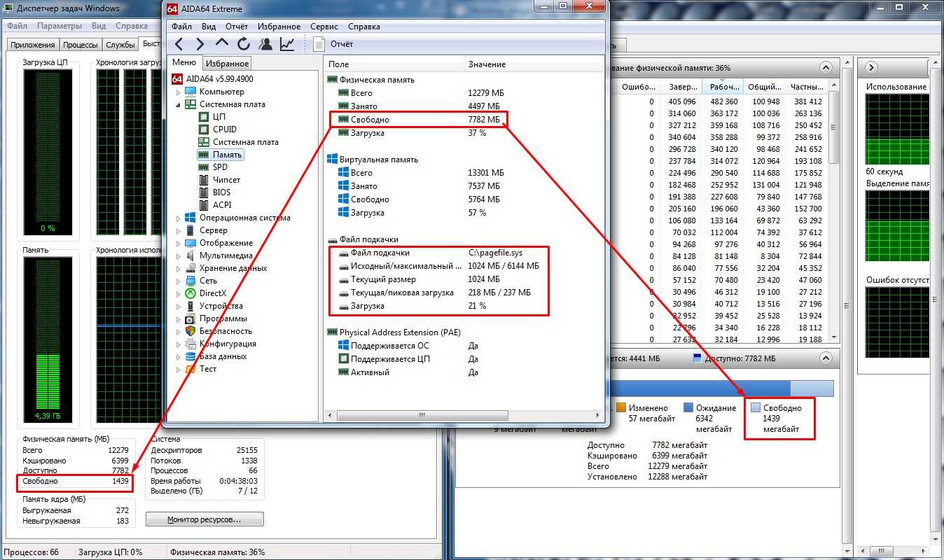Select the CPUID tree item

tap(225, 129)
